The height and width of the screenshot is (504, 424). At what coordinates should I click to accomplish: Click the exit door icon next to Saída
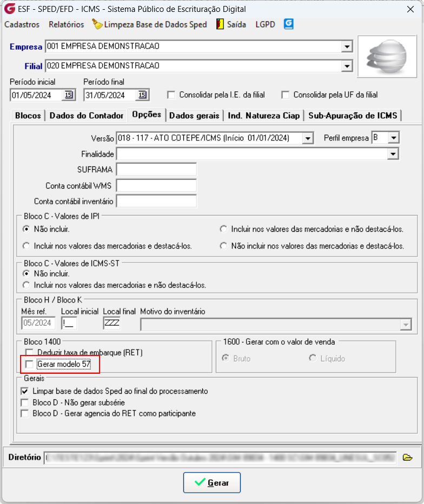[x=220, y=24]
